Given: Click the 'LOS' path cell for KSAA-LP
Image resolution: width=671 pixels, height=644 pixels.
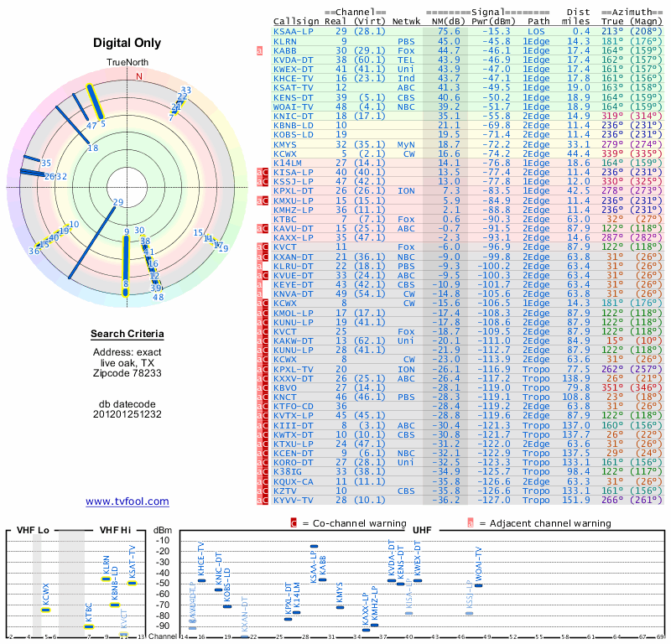Looking at the screenshot, I should coord(536,32).
